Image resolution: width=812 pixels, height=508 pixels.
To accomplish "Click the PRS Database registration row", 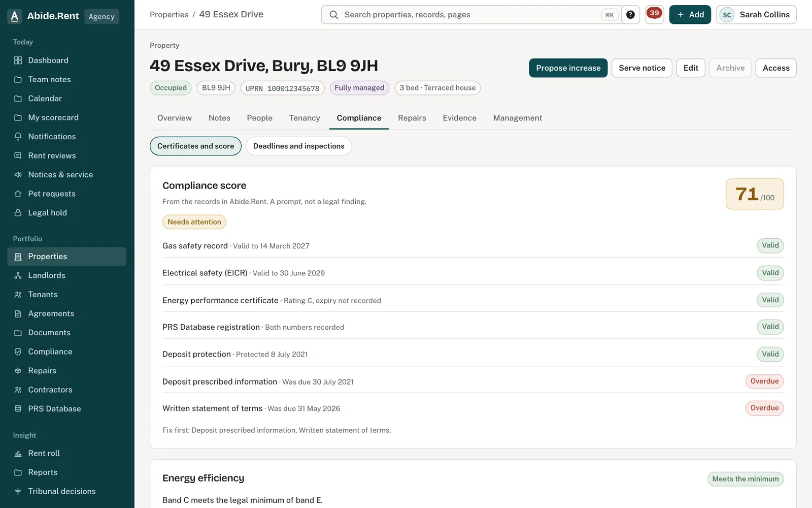I will [x=473, y=327].
